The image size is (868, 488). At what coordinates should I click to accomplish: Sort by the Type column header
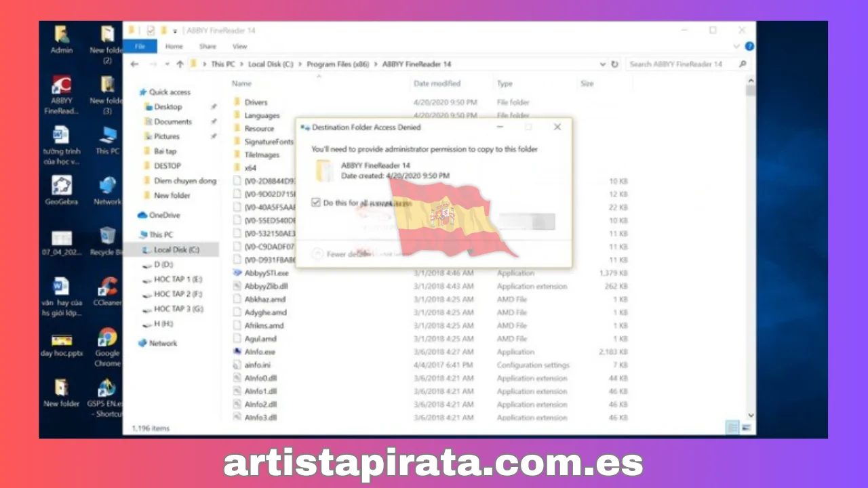[x=505, y=83]
